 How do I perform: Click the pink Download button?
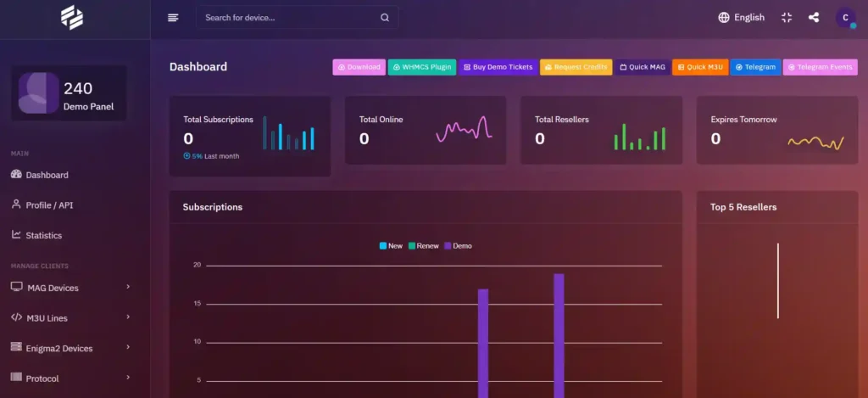coord(359,67)
